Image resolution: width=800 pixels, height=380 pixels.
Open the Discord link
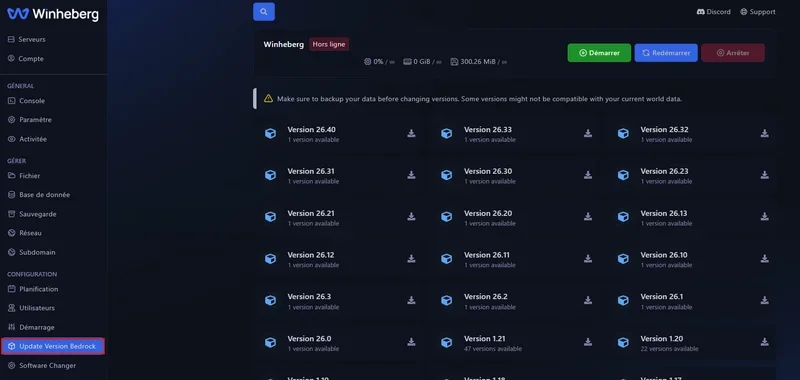[x=713, y=12]
